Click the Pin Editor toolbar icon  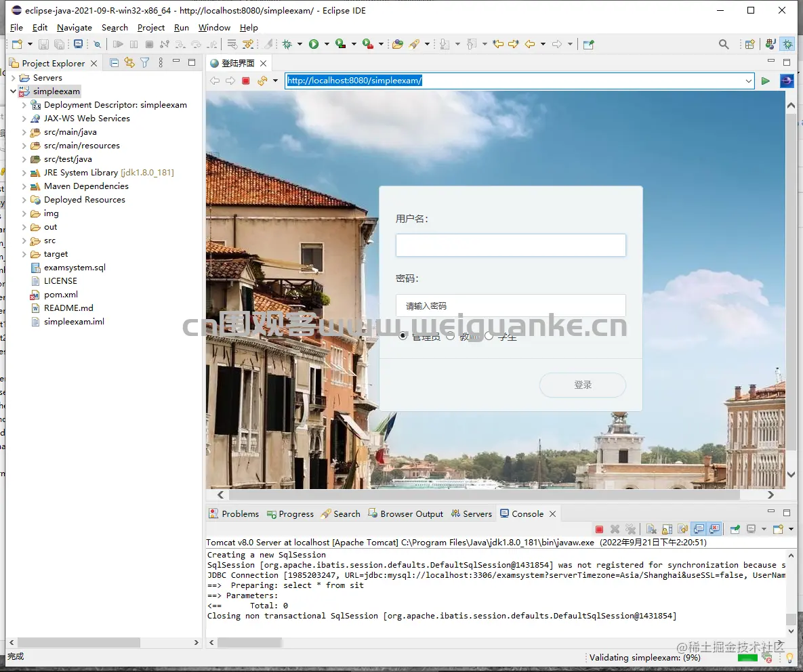click(588, 45)
